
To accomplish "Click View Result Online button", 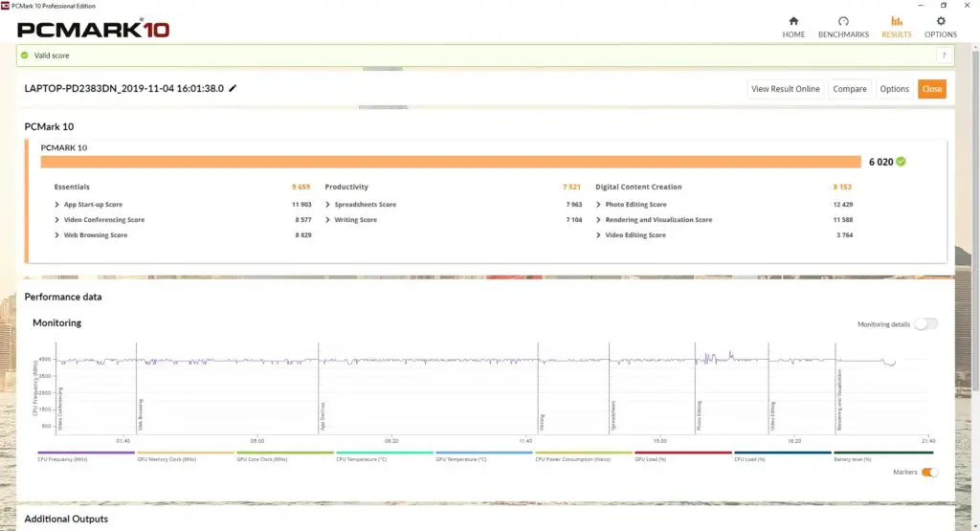I will click(786, 89).
